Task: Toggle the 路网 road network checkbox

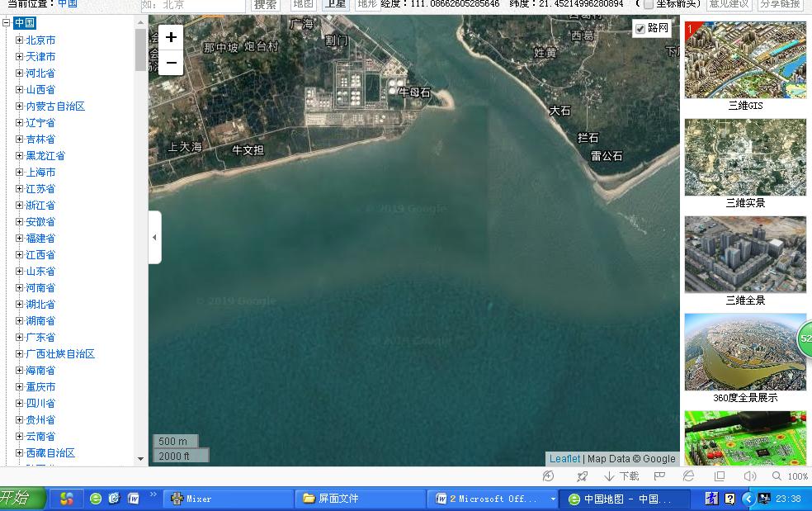Action: 640,29
